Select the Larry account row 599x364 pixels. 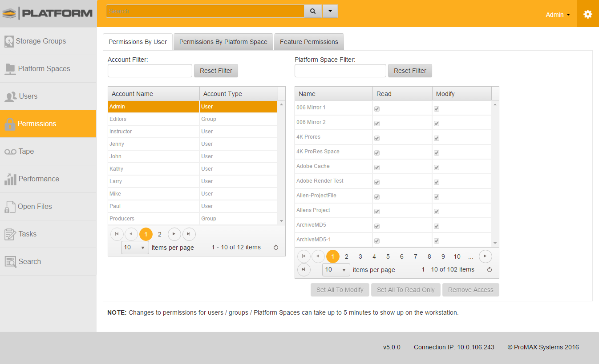click(193, 181)
